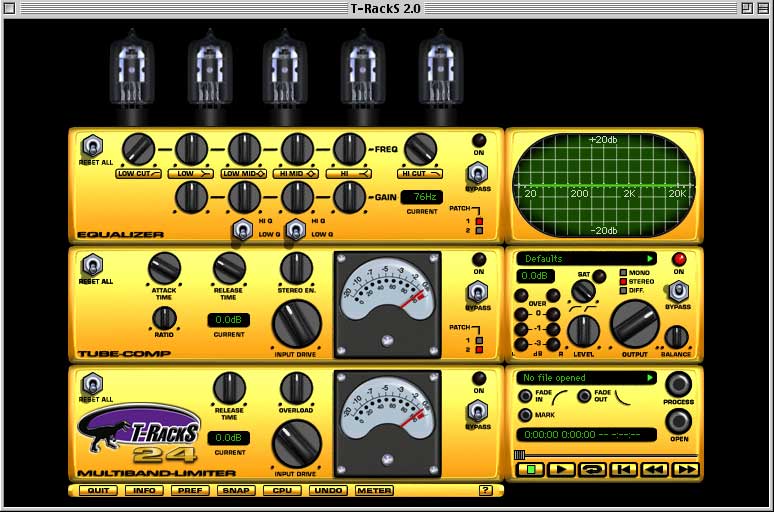Flip the HI MID Q switch

295,229
